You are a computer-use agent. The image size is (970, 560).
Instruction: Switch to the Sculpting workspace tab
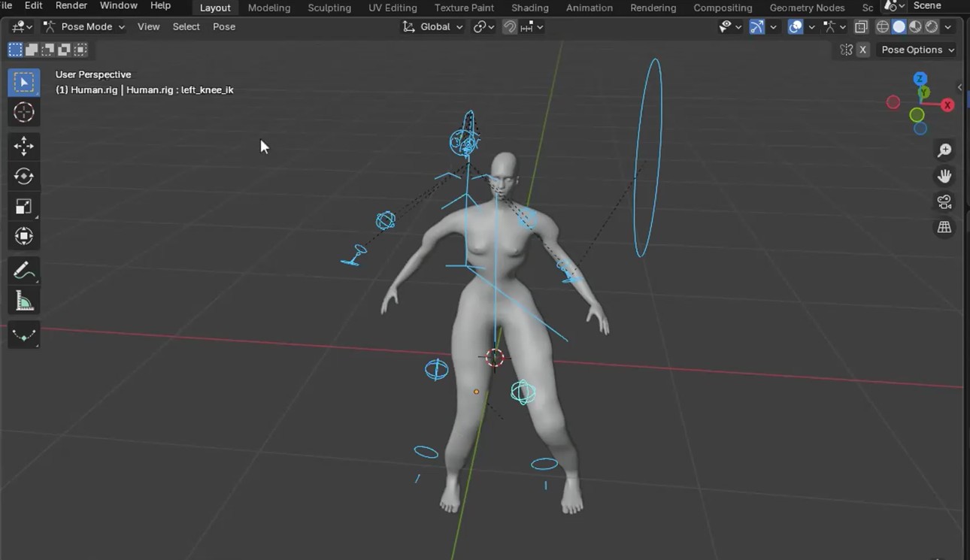tap(329, 8)
